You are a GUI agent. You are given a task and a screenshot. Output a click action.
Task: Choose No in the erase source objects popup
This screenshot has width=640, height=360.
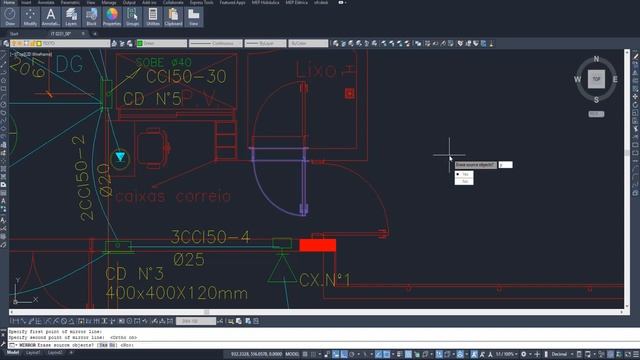[x=464, y=181]
